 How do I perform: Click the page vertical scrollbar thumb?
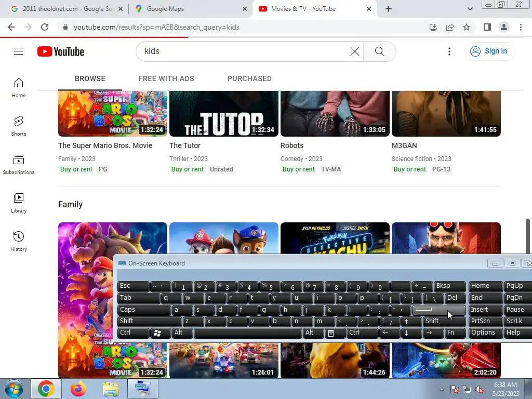point(528,236)
